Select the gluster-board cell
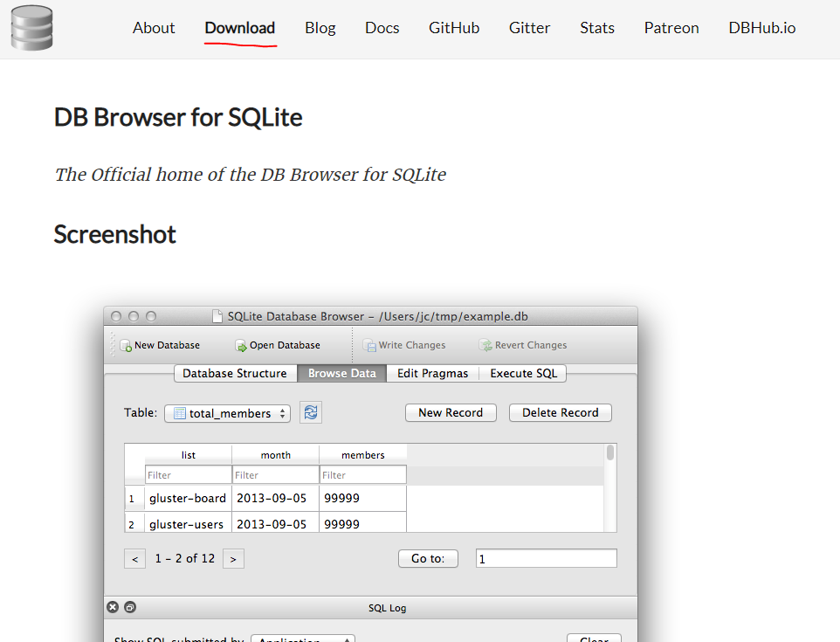The image size is (840, 642). click(x=188, y=499)
